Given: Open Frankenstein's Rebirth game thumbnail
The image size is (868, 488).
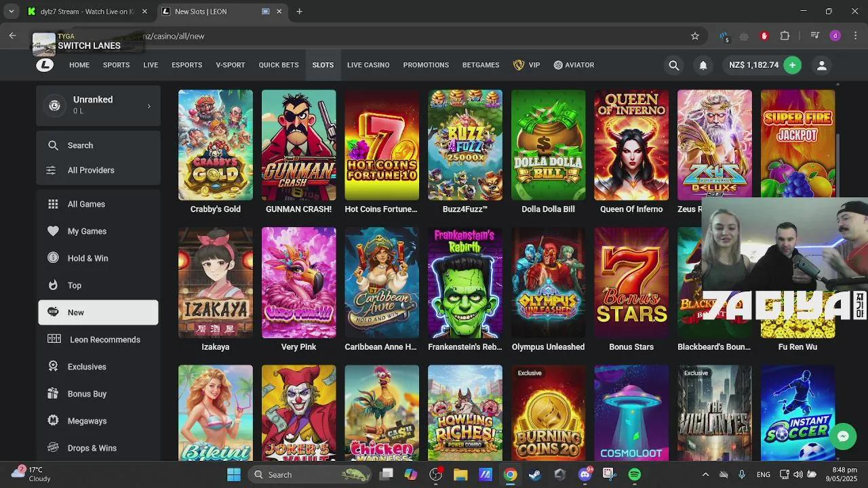Looking at the screenshot, I should point(465,283).
